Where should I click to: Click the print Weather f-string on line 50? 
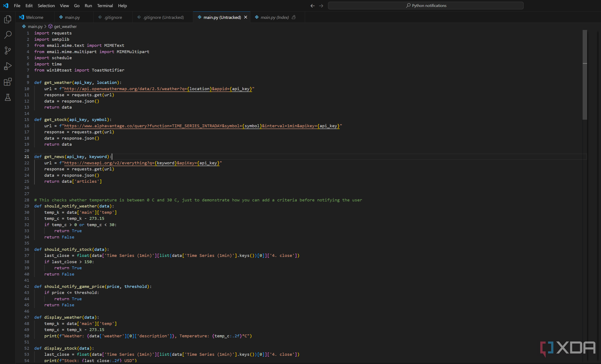148,336
